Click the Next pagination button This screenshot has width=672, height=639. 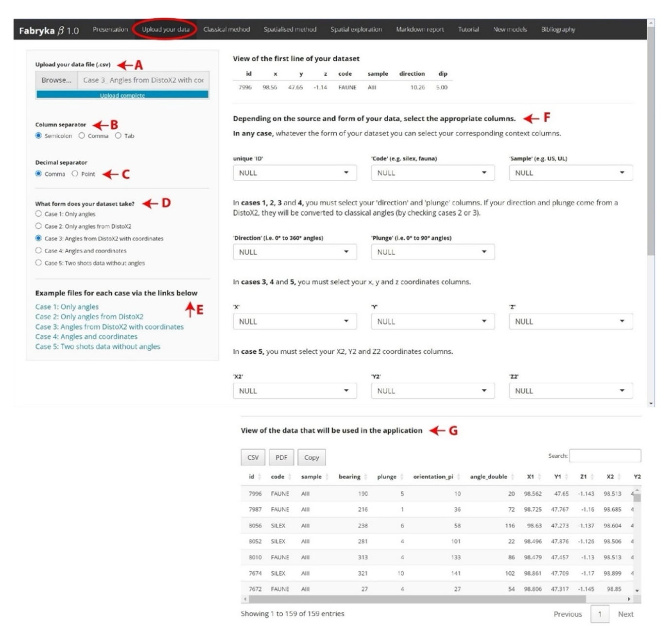[x=625, y=614]
